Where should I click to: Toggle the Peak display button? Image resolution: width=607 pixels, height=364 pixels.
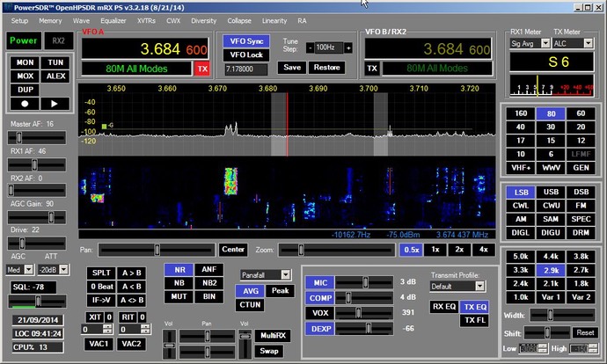pyautogui.click(x=280, y=290)
